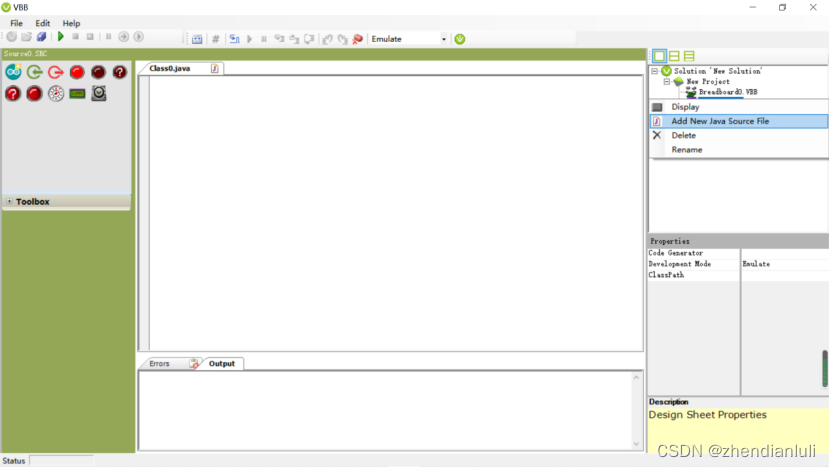Image resolution: width=830 pixels, height=467 pixels.
Task: Choose Add New Java Source File
Action: (x=738, y=121)
